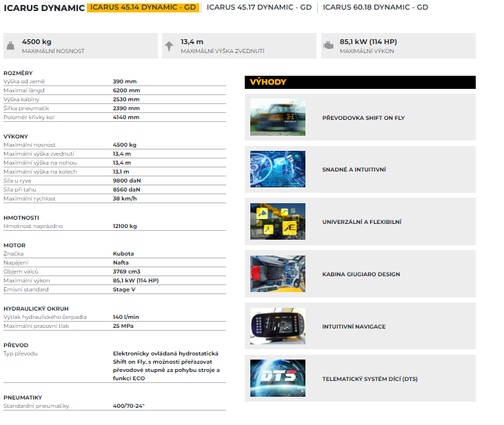Click the INTUITIVNÍ NAVIGACE link
Image resolution: width=504 pixels, height=425 pixels.
pyautogui.click(x=354, y=326)
